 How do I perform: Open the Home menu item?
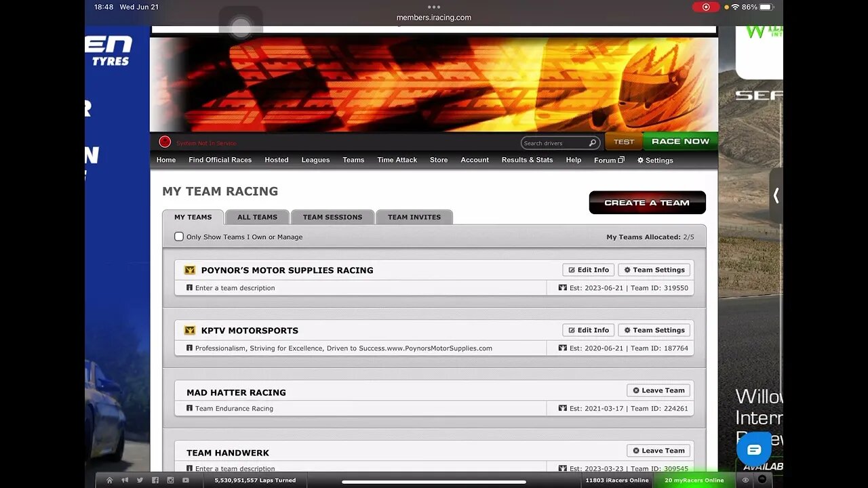coord(166,160)
